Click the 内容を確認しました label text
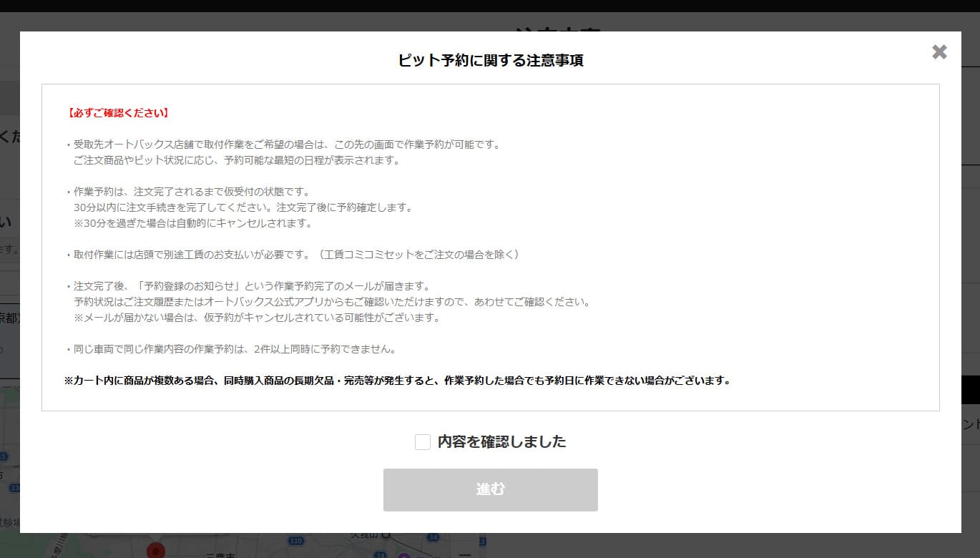This screenshot has height=558, width=980. coord(502,442)
